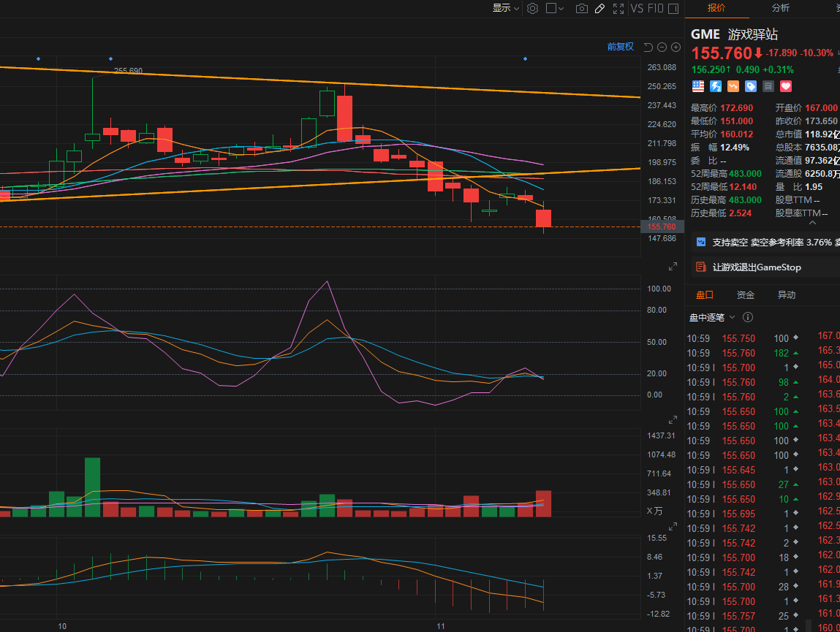Click the gray notes icon under quote
The width and height of the screenshot is (840, 632).
pos(768,86)
